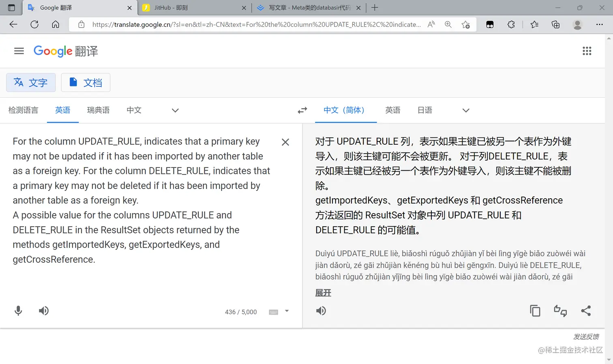
Task: Open the browser profile avatar
Action: pos(578,24)
